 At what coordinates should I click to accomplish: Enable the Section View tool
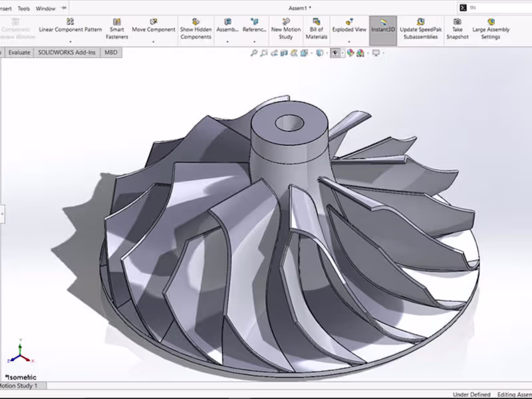click(283, 53)
